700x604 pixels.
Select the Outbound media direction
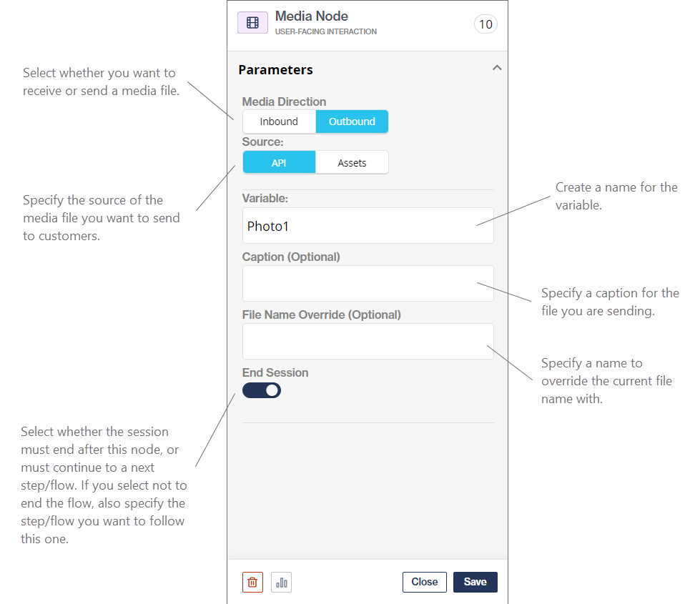coord(352,121)
